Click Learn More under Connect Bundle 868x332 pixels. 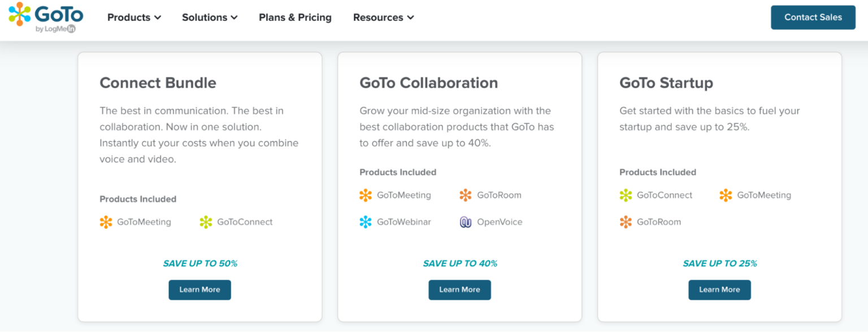coord(199,290)
